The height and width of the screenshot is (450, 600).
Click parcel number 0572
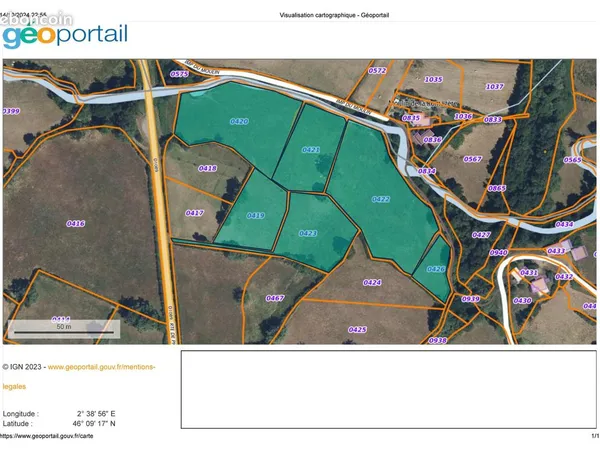(377, 70)
